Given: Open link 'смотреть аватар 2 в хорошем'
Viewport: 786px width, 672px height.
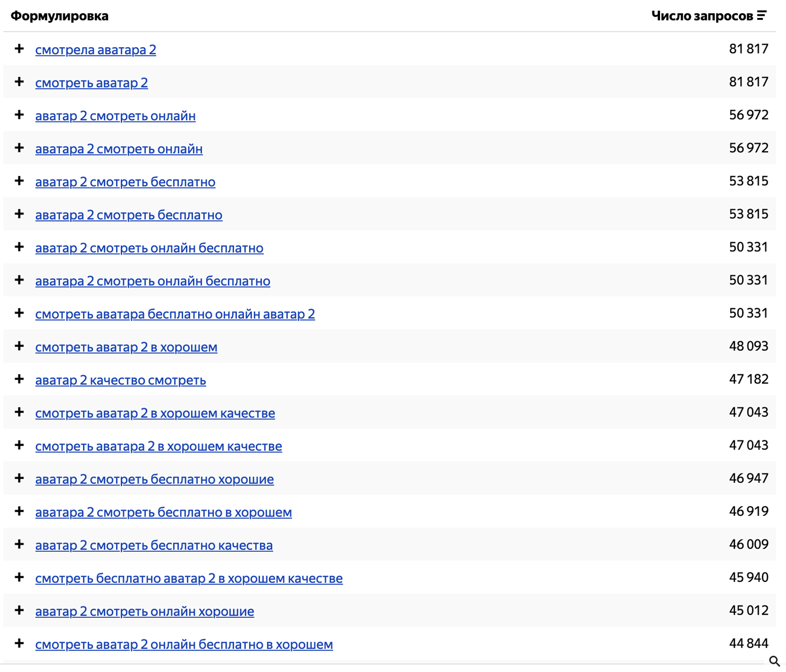Looking at the screenshot, I should [x=126, y=347].
